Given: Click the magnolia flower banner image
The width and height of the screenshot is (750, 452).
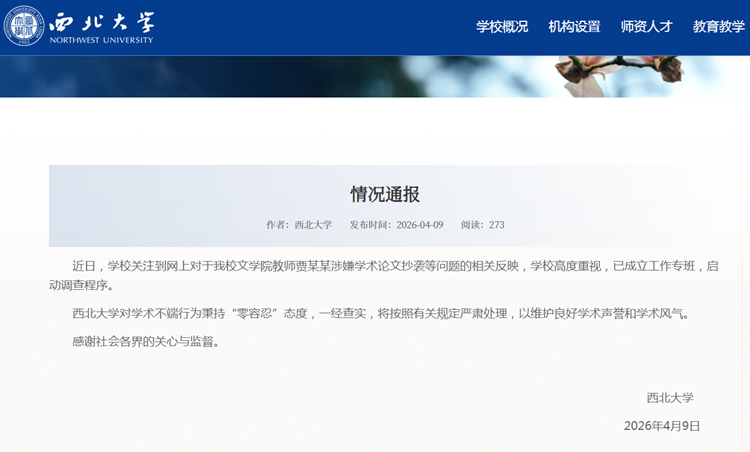Looking at the screenshot, I should coord(375,77).
